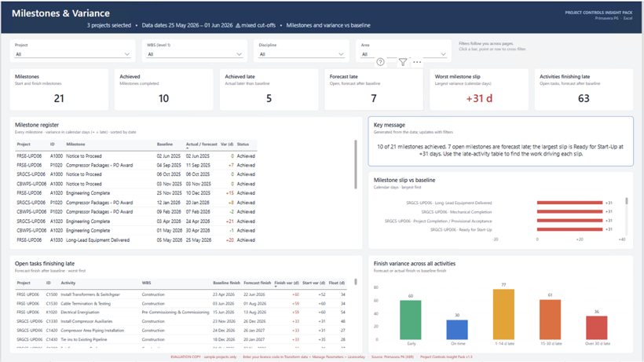Click the yellow 1-14 d late bar
The width and height of the screenshot is (644, 362).
(x=503, y=314)
